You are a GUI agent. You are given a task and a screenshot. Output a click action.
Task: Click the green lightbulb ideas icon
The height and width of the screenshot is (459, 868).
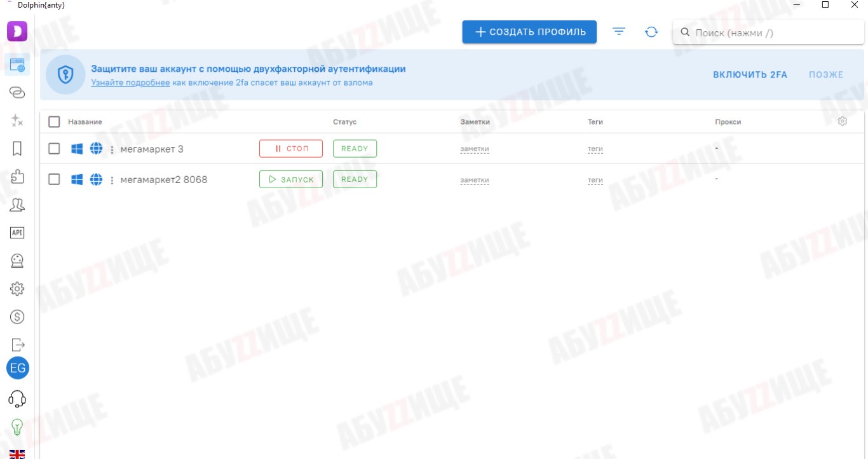pos(17,427)
